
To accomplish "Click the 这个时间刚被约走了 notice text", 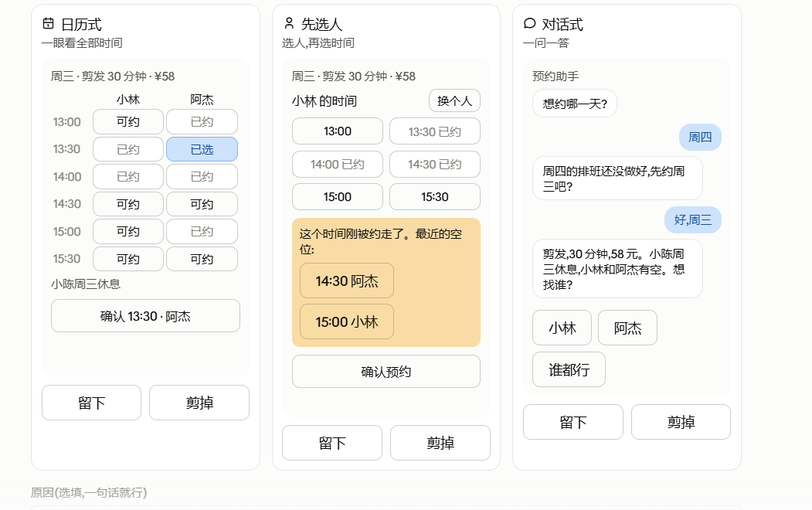I will [381, 241].
